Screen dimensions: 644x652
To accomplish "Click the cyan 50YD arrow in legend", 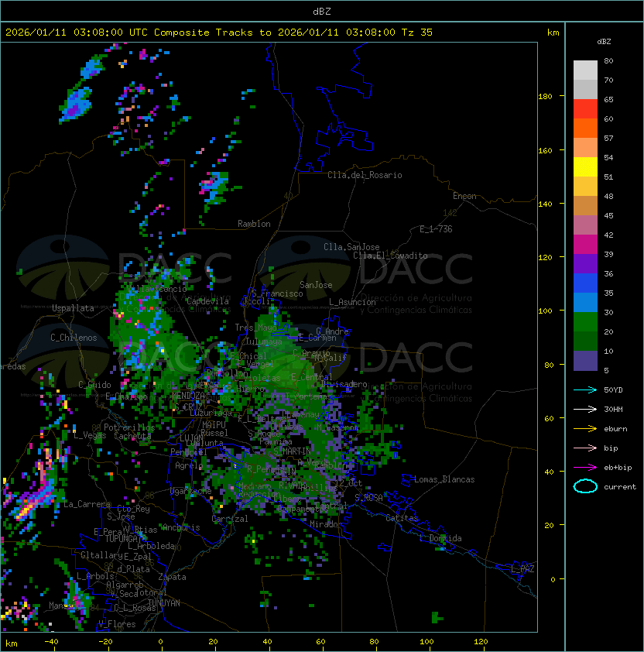I will (x=585, y=389).
